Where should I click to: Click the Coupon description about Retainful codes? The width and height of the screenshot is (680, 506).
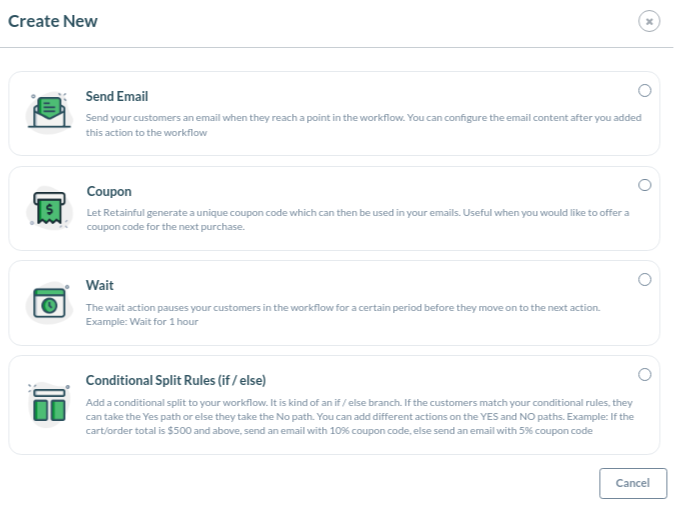click(358, 219)
